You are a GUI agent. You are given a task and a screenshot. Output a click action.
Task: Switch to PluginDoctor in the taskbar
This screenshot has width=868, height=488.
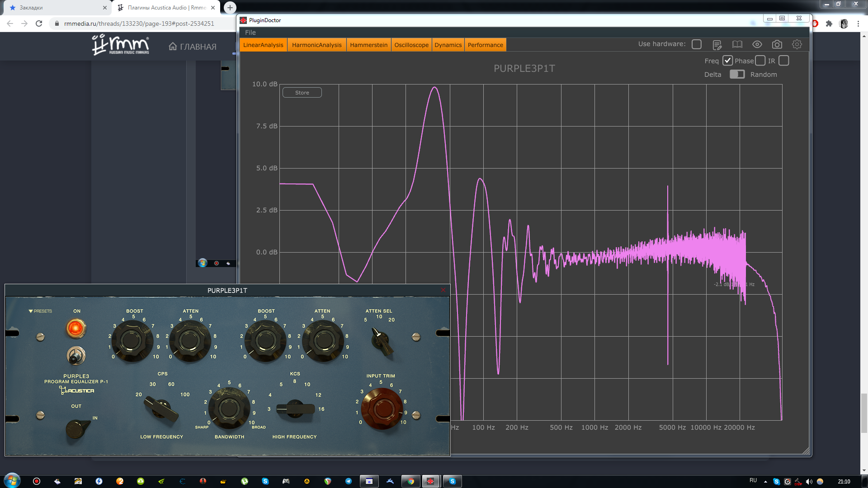(430, 481)
